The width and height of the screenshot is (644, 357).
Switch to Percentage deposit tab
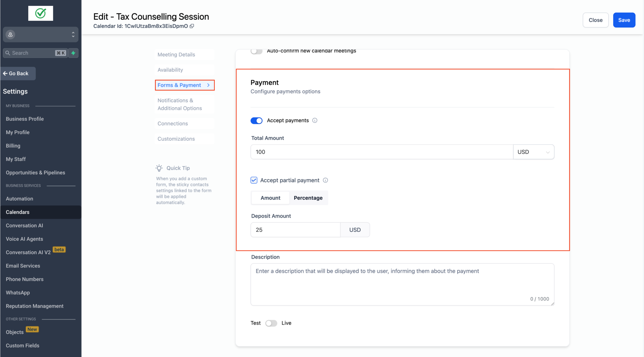(x=308, y=198)
